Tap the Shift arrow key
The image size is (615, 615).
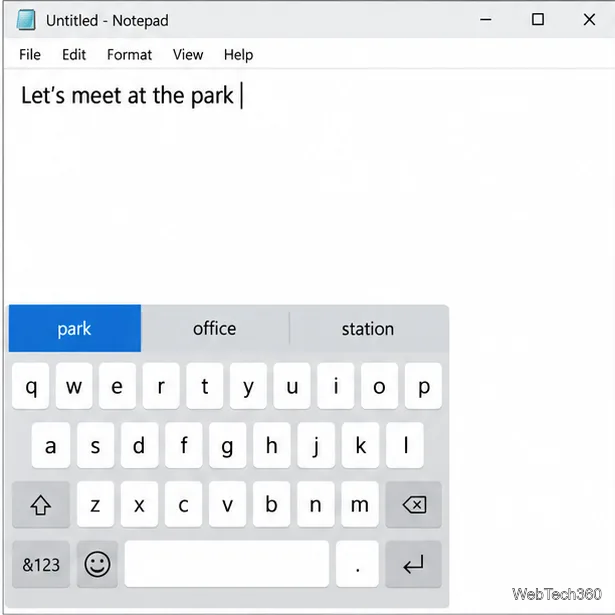coord(41,505)
